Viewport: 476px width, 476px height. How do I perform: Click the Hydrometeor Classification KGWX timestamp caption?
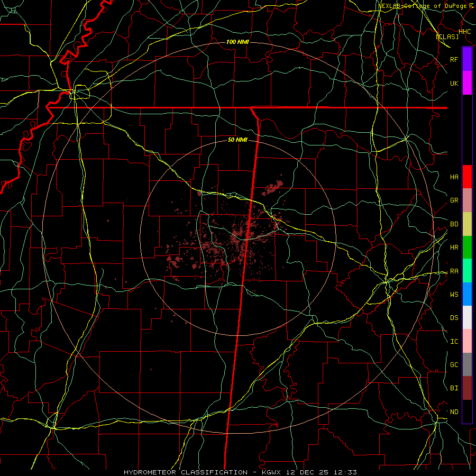pyautogui.click(x=240, y=472)
